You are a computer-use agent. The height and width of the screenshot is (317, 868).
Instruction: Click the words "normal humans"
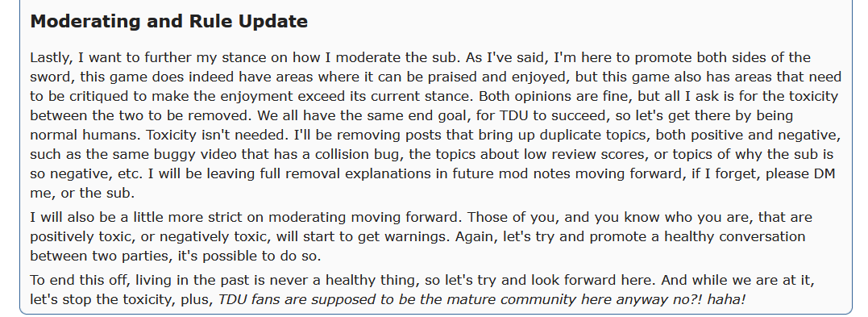(x=85, y=136)
